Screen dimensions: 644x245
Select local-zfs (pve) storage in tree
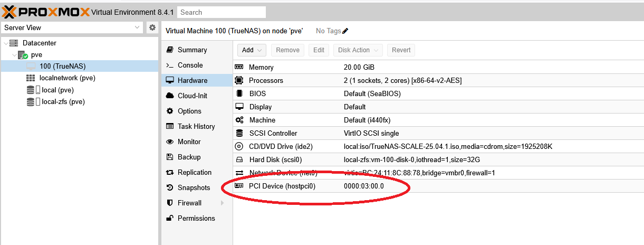[x=63, y=101]
